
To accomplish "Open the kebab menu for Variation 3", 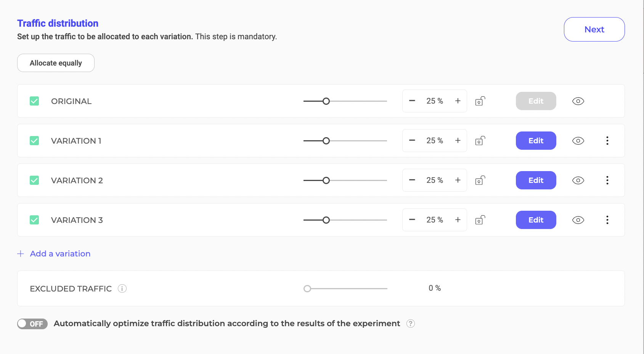I will coord(607,220).
